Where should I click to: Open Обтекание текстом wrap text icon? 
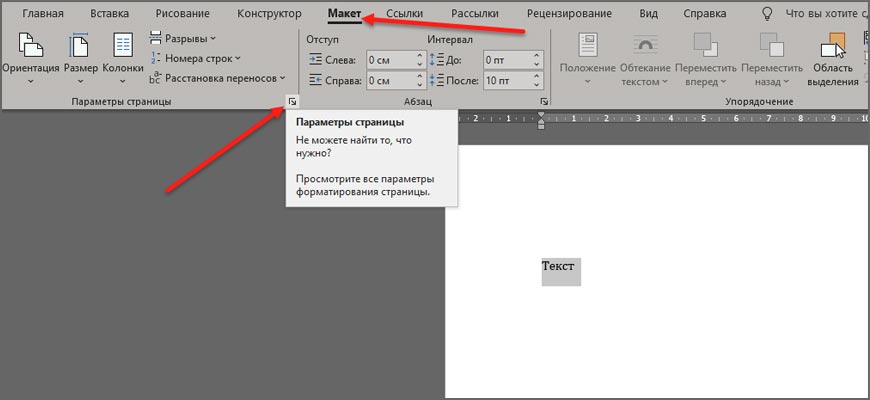pyautogui.click(x=646, y=47)
